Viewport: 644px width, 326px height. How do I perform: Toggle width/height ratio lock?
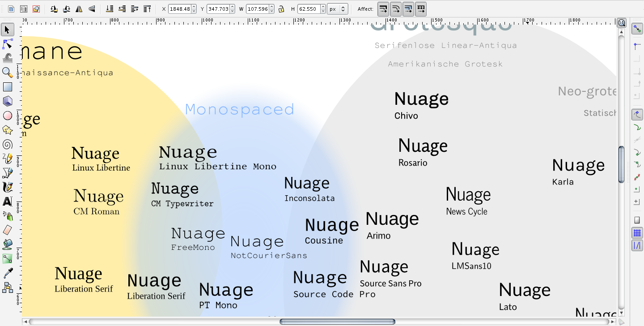(281, 9)
